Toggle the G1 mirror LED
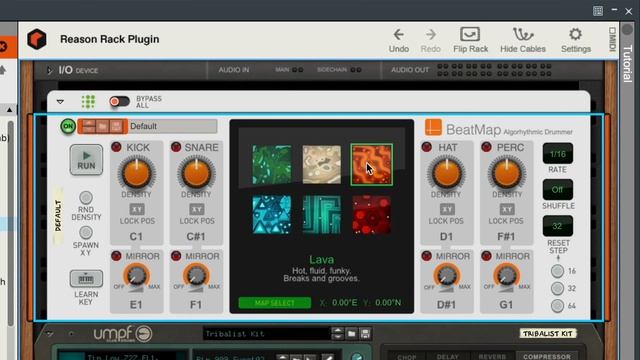The height and width of the screenshot is (360, 640). pos(486,256)
